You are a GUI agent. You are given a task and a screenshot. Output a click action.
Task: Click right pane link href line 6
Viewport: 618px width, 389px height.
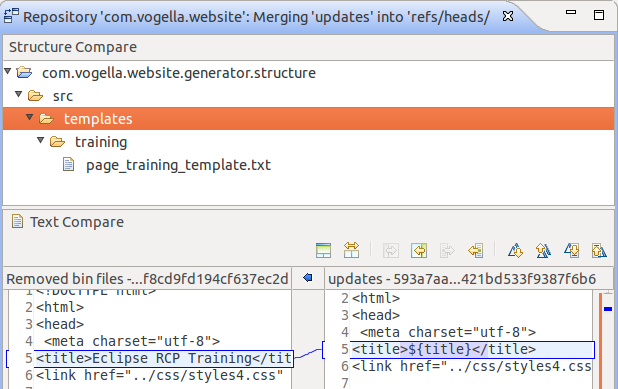471,366
